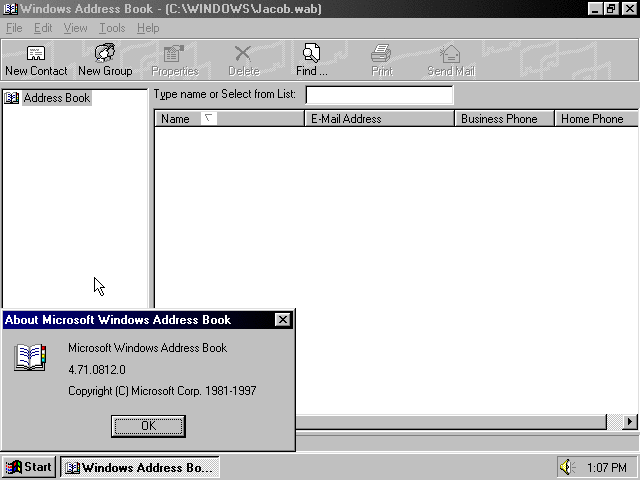
Task: Click the Address Book title bar icon
Action: (x=11, y=9)
